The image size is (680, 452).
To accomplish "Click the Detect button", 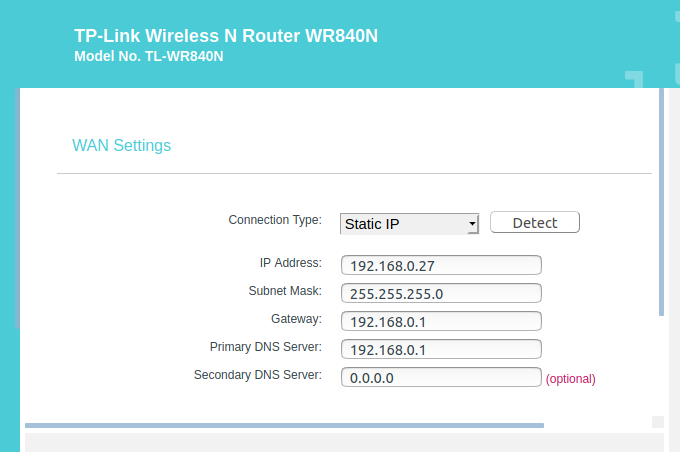I will click(535, 222).
